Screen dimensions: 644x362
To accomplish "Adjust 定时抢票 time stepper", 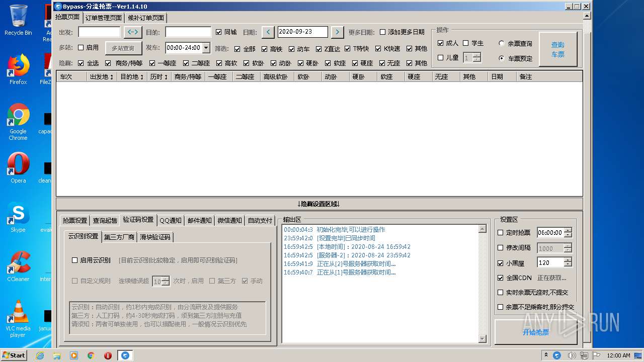I will click(x=568, y=233).
